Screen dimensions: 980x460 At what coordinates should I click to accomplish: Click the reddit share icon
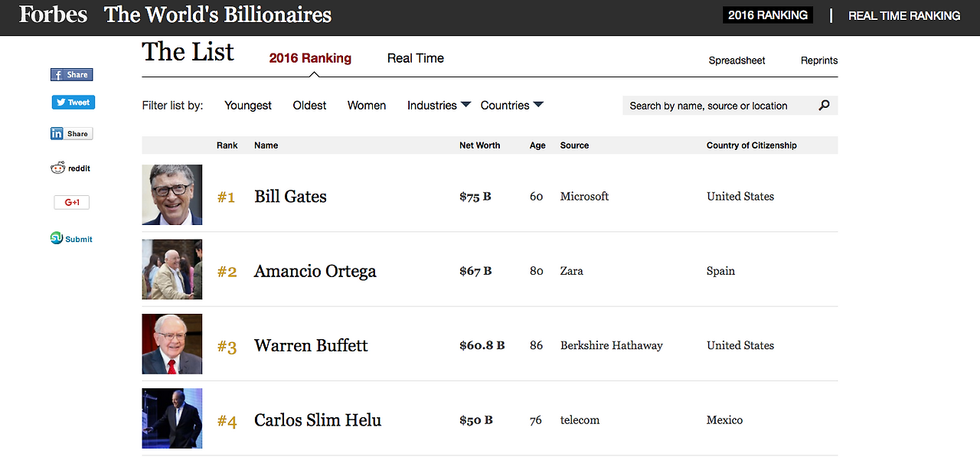pyautogui.click(x=70, y=168)
